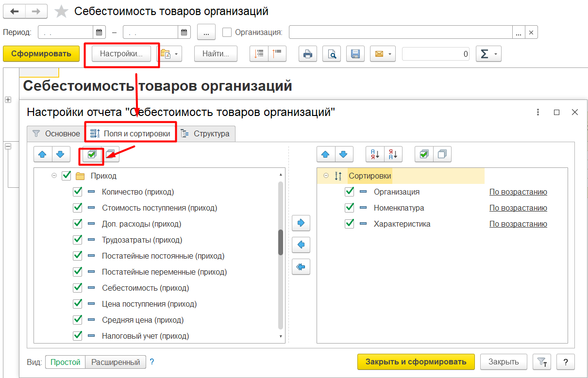Open report variants dropdown next to Настройки
The width and height of the screenshot is (588, 378).
[170, 54]
